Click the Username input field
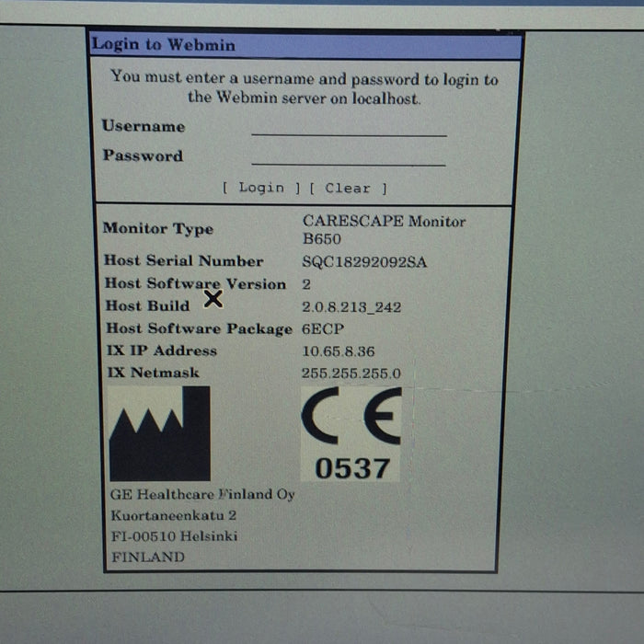Image resolution: width=644 pixels, height=644 pixels. pos(349,127)
